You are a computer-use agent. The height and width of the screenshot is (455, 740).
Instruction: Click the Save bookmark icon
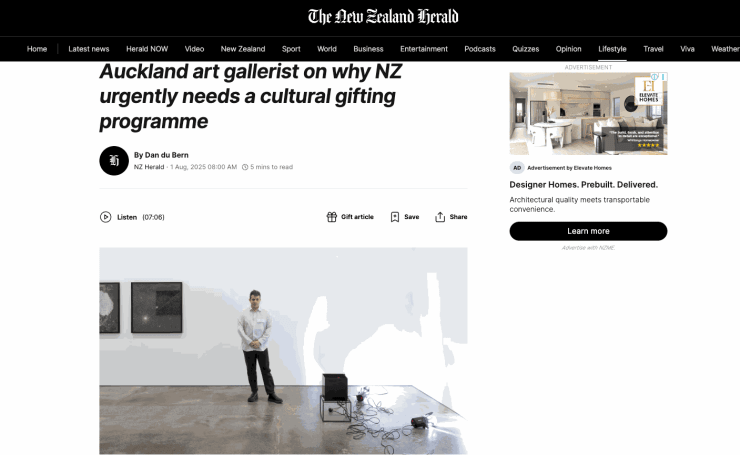click(x=395, y=217)
